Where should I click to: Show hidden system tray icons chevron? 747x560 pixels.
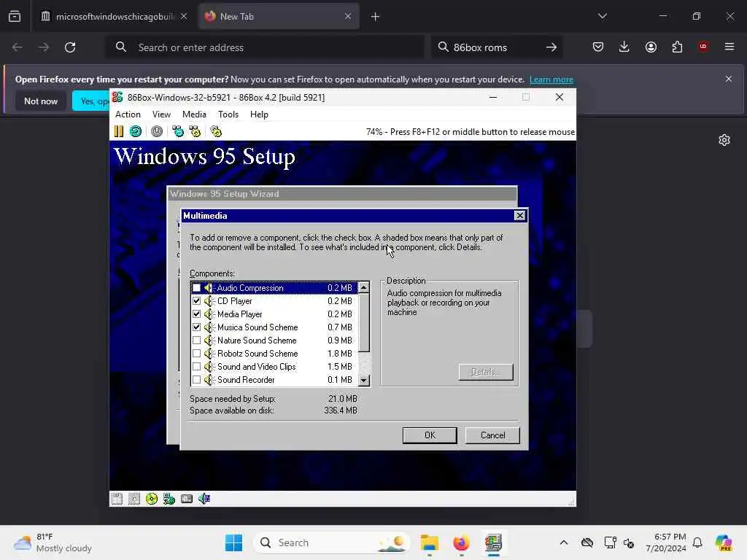tap(564, 542)
